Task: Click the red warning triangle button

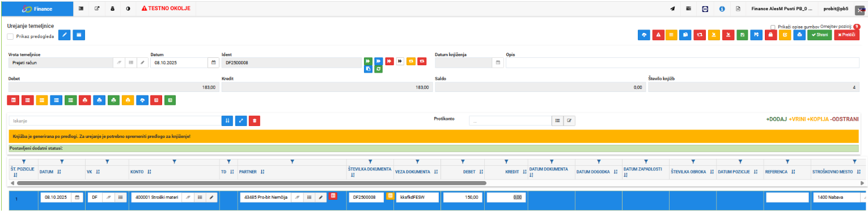Action: (659, 35)
